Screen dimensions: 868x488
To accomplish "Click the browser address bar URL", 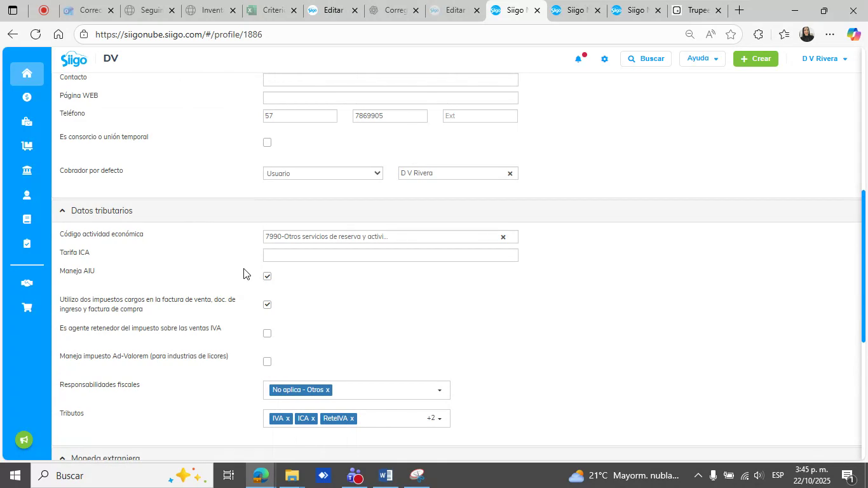I will (179, 34).
